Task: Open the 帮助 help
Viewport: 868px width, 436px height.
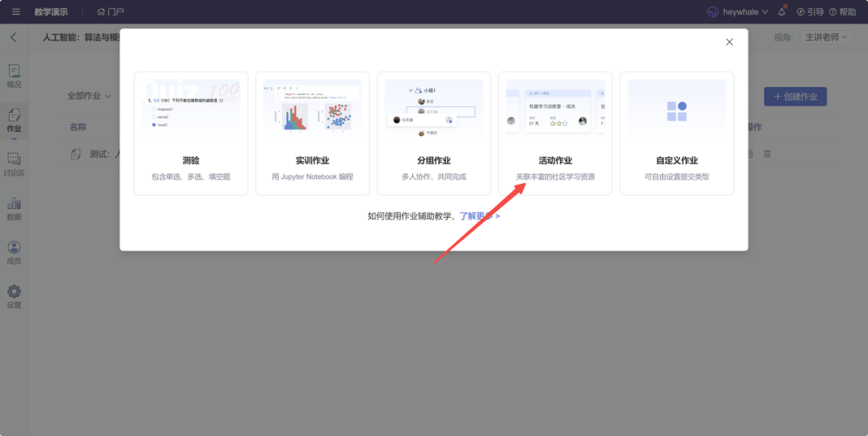Action: [x=842, y=11]
